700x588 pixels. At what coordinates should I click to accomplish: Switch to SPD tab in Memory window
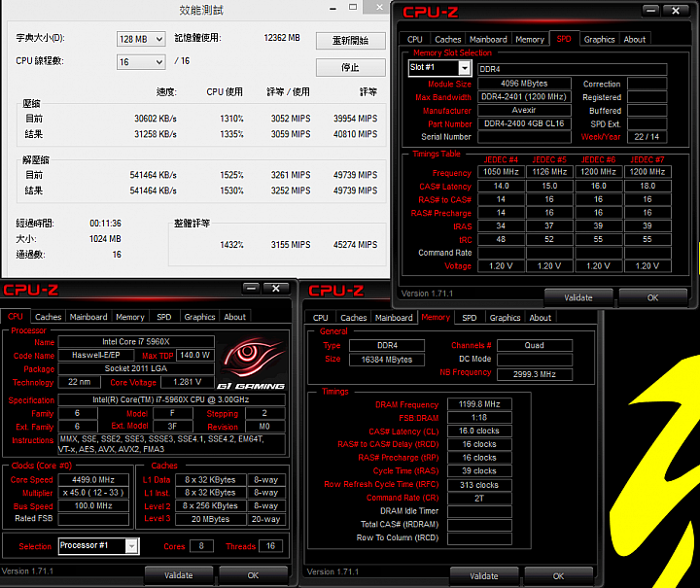click(470, 318)
